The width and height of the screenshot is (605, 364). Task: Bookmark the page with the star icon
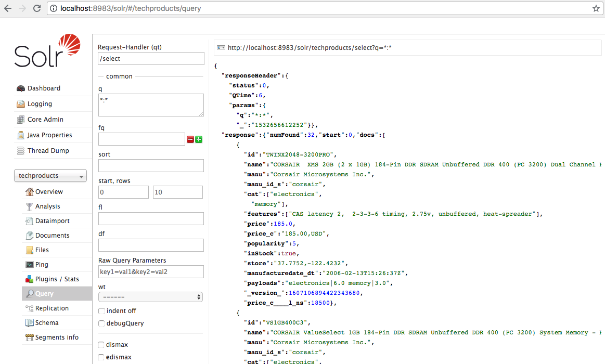pos(596,8)
